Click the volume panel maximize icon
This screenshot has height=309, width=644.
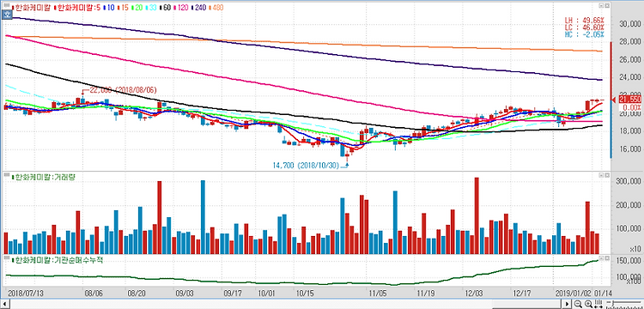601,175
